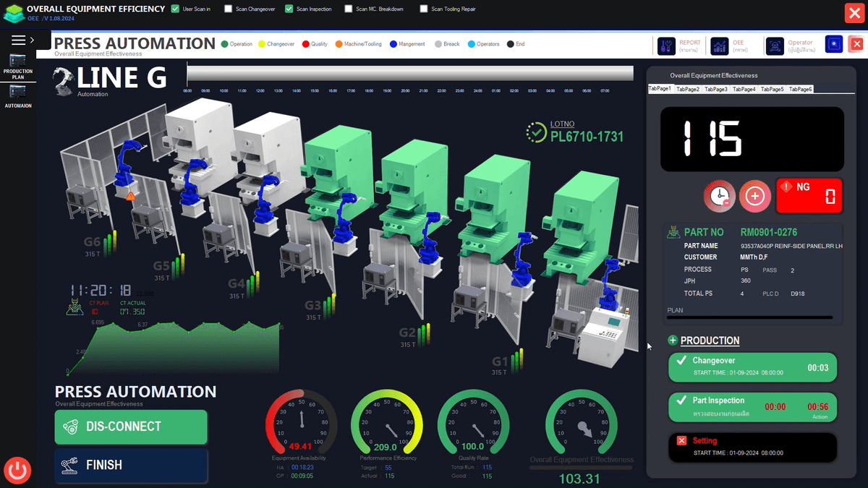The width and height of the screenshot is (868, 488).
Task: Click the red clock minus icon
Action: click(720, 196)
